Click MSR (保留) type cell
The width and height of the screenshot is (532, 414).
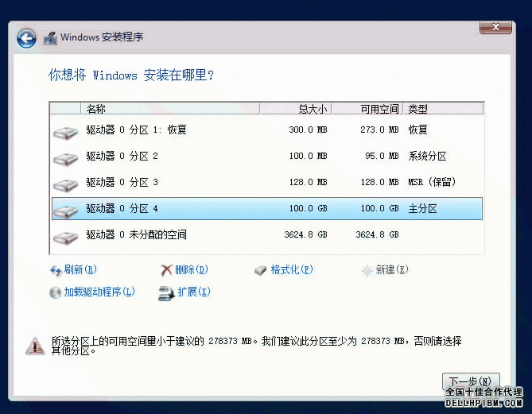click(432, 183)
